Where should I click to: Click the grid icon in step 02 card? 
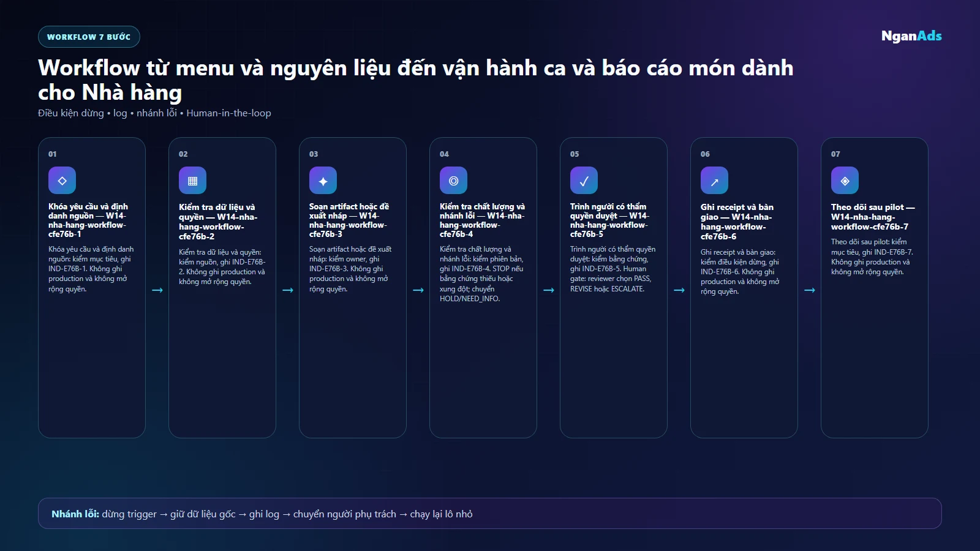192,181
